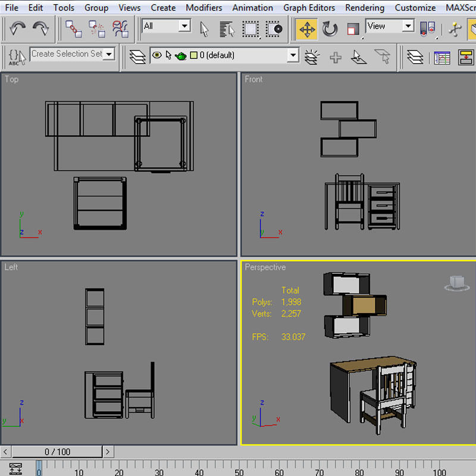Expand the View reference coordinate dropdown
The image size is (476, 476).
point(409,26)
